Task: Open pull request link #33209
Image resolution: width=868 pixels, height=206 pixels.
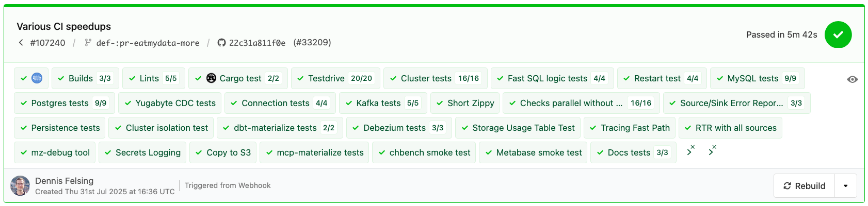Action: 312,43
